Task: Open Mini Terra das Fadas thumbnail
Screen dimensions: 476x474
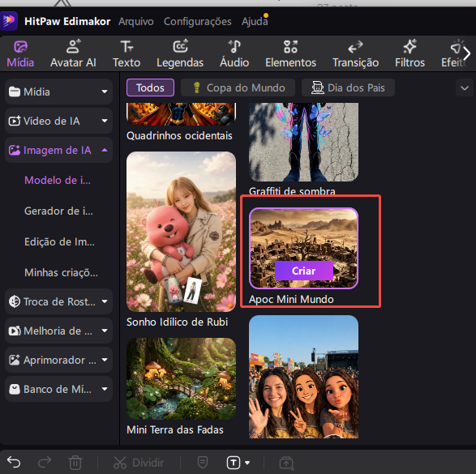Action: [181, 378]
